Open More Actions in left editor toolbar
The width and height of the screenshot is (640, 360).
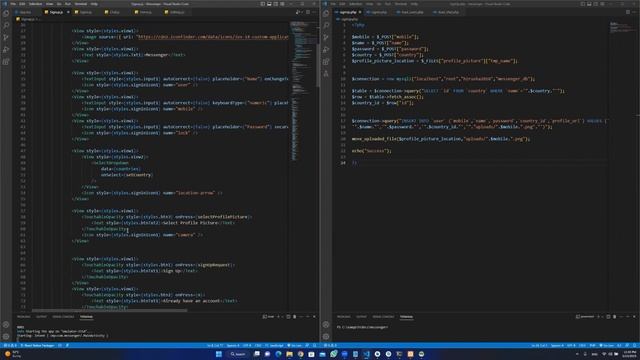(314, 12)
